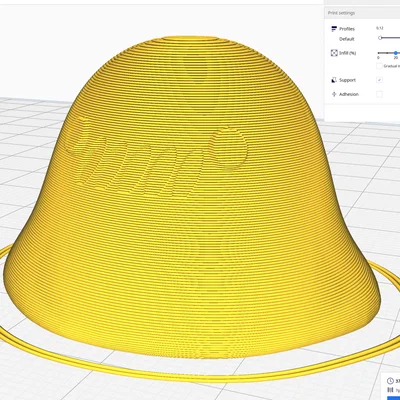400x400 pixels.
Task: Click the 0 tick on Infill slider
Action: [x=378, y=58]
